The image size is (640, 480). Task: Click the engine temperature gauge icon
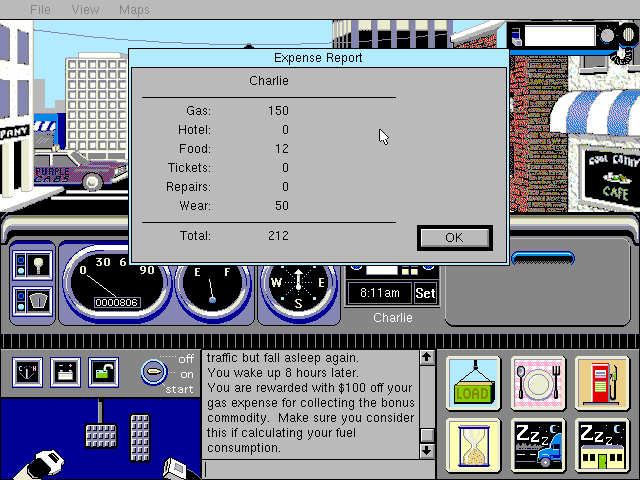27,372
